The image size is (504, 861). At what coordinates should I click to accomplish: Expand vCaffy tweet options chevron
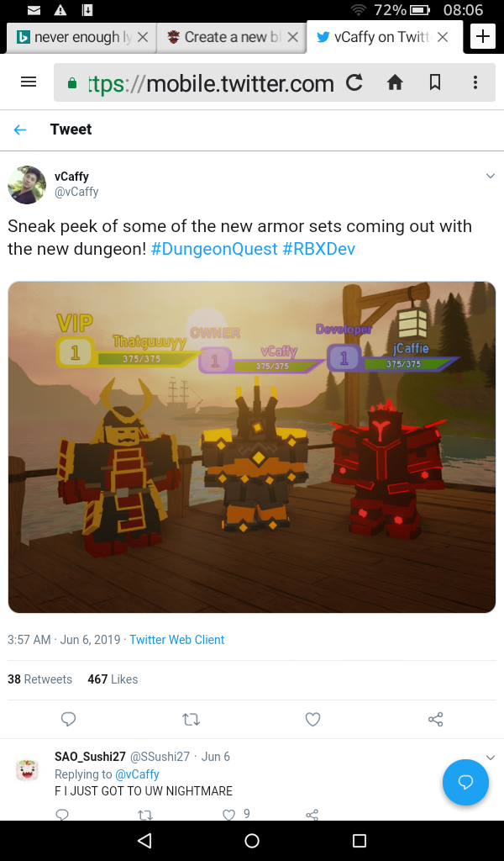coord(491,176)
